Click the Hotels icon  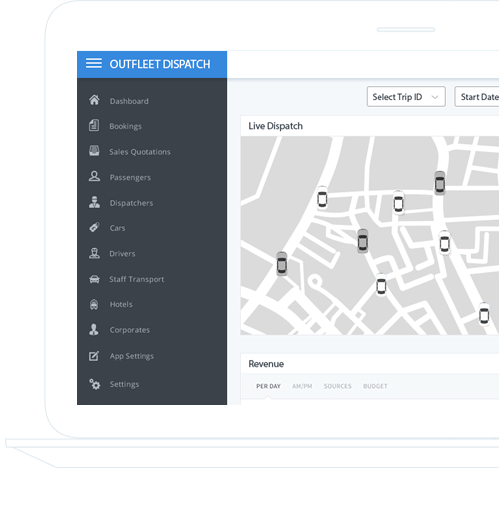(94, 304)
